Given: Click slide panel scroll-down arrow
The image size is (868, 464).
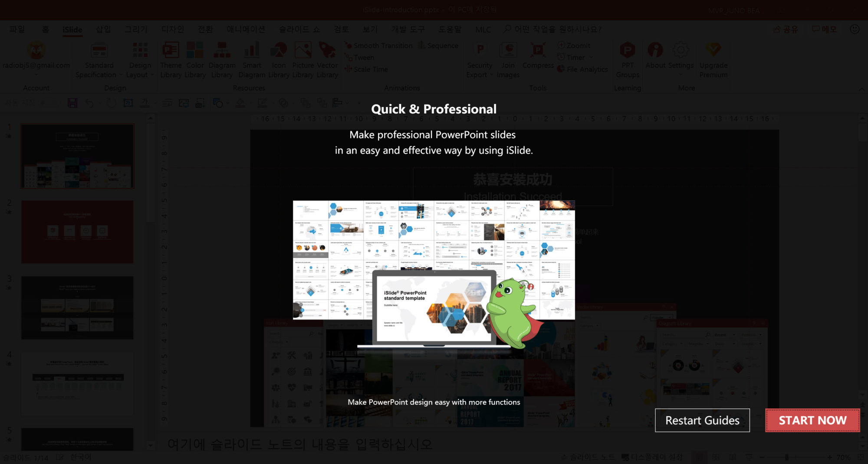Looking at the screenshot, I should [150, 445].
